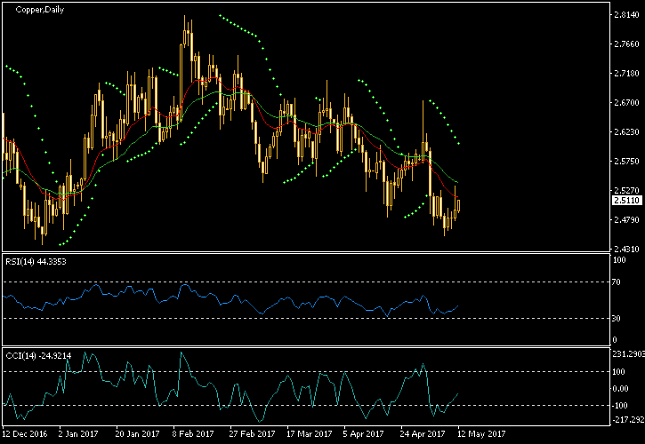The height and width of the screenshot is (444, 645).
Task: Click the 2.7660 price axis value
Action: coord(626,44)
